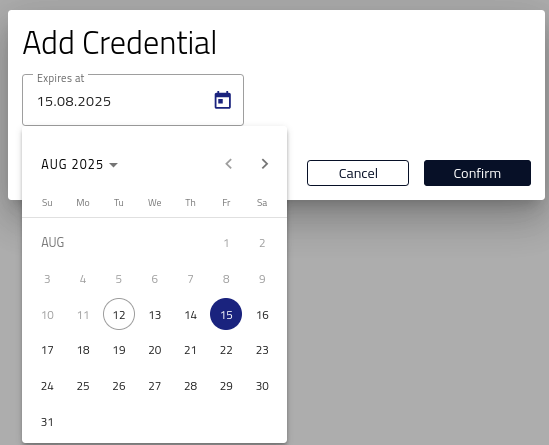Choose August 22 as expiry date

[x=226, y=350]
